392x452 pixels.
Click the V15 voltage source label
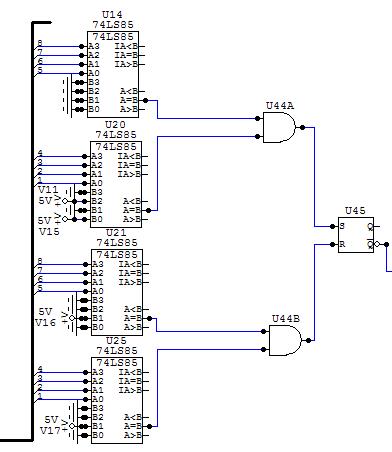click(x=49, y=231)
